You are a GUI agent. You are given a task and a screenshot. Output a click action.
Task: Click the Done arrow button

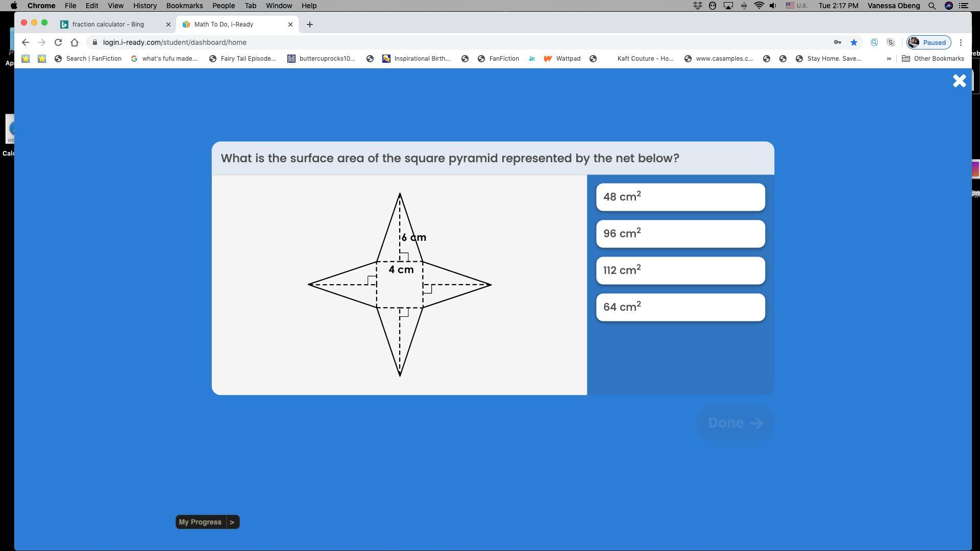pos(734,423)
